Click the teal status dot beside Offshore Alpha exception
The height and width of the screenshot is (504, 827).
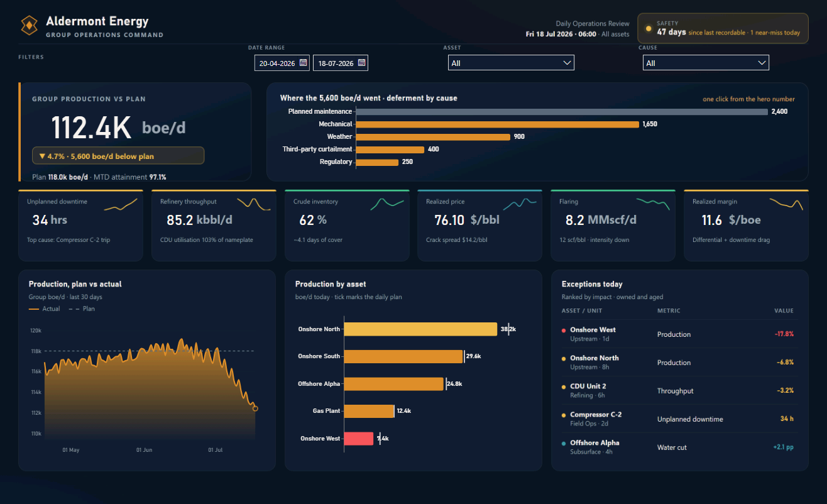[564, 443]
